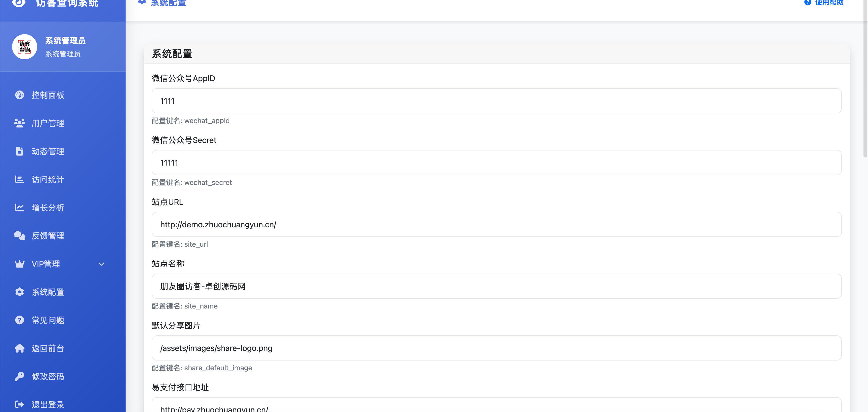Click the 站点名称 input field
This screenshot has width=868, height=412.
click(496, 286)
